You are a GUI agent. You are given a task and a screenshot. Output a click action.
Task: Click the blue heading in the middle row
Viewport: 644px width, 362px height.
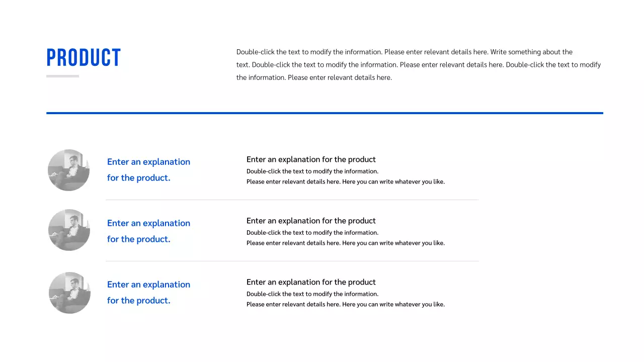pos(148,231)
